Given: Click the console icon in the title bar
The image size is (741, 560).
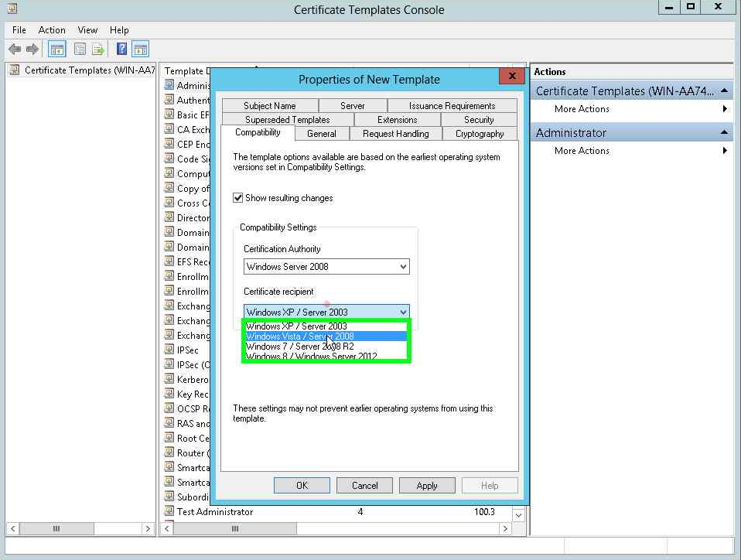Looking at the screenshot, I should pos(12,8).
